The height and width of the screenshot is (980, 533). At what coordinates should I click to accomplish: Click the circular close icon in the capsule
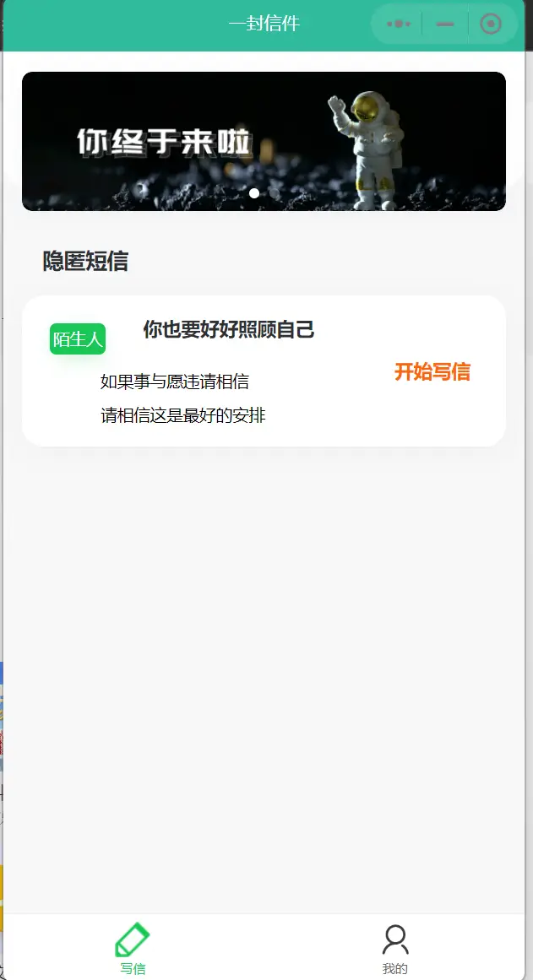click(x=491, y=24)
